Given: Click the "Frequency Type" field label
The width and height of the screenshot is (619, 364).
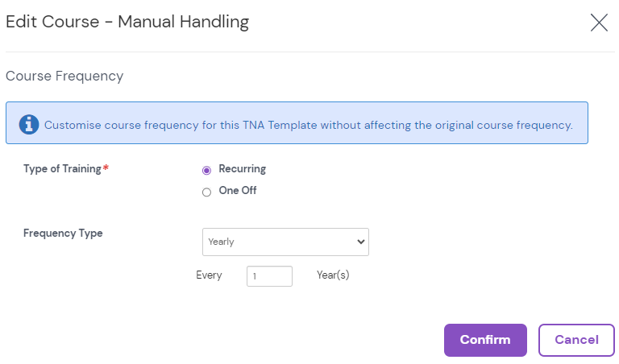Looking at the screenshot, I should click(x=63, y=234).
